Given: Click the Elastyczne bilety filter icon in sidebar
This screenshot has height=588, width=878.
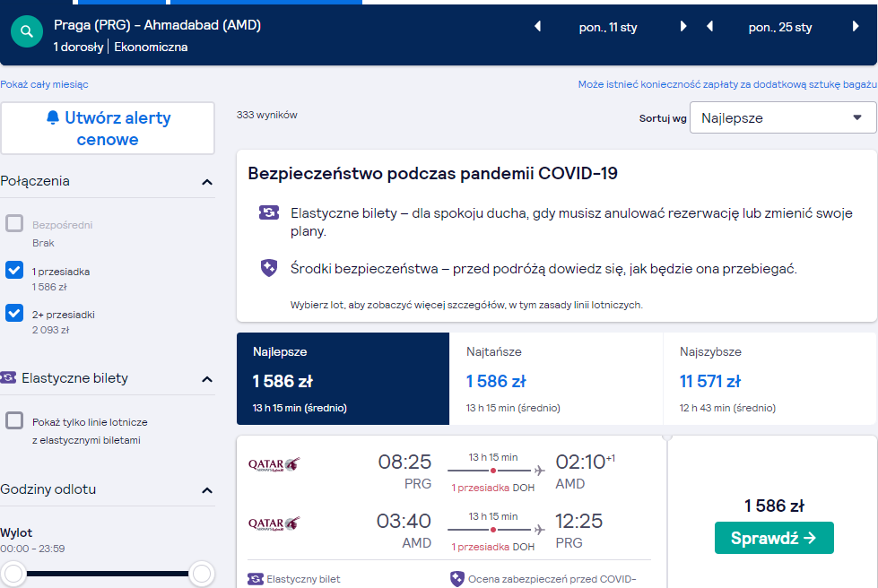Looking at the screenshot, I should click(x=8, y=377).
